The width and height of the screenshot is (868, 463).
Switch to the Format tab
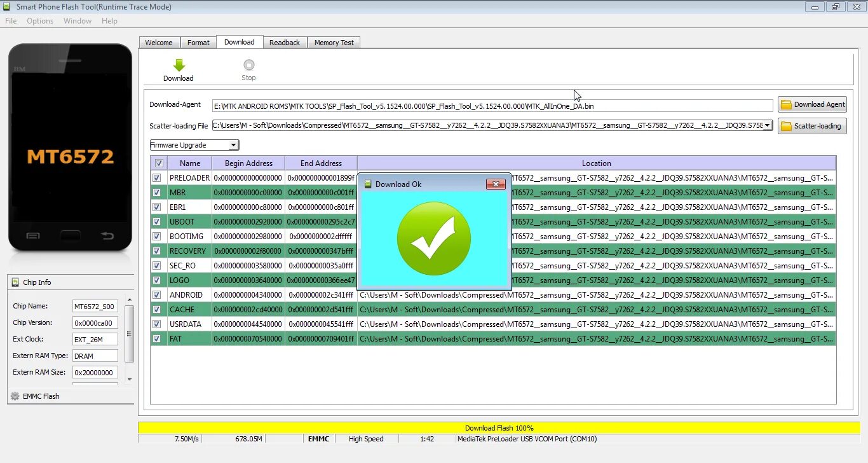coord(198,43)
